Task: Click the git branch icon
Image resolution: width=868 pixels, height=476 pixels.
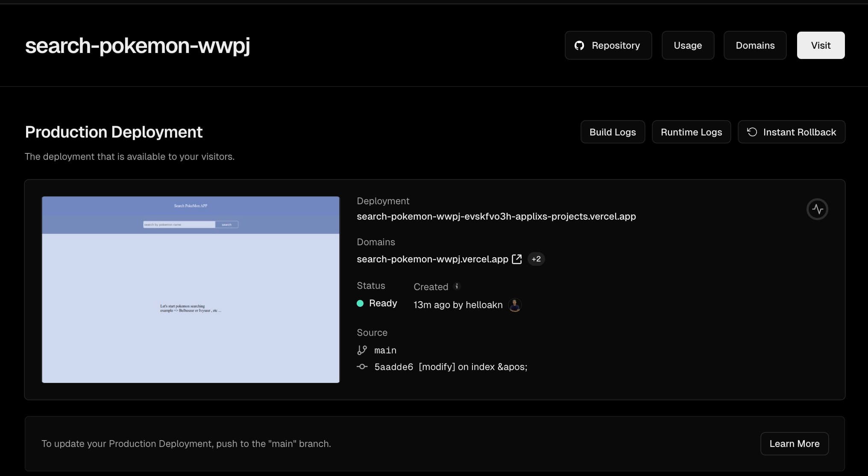Action: (x=362, y=350)
